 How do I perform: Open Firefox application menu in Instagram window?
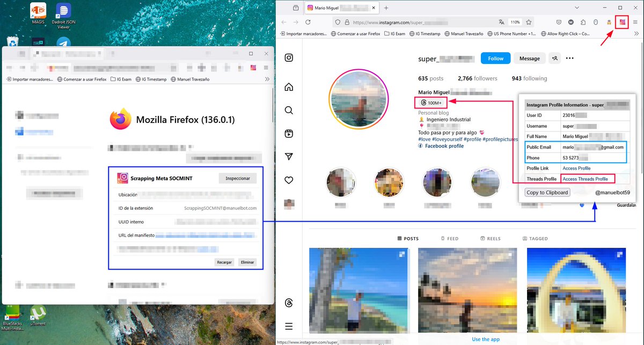tap(635, 23)
